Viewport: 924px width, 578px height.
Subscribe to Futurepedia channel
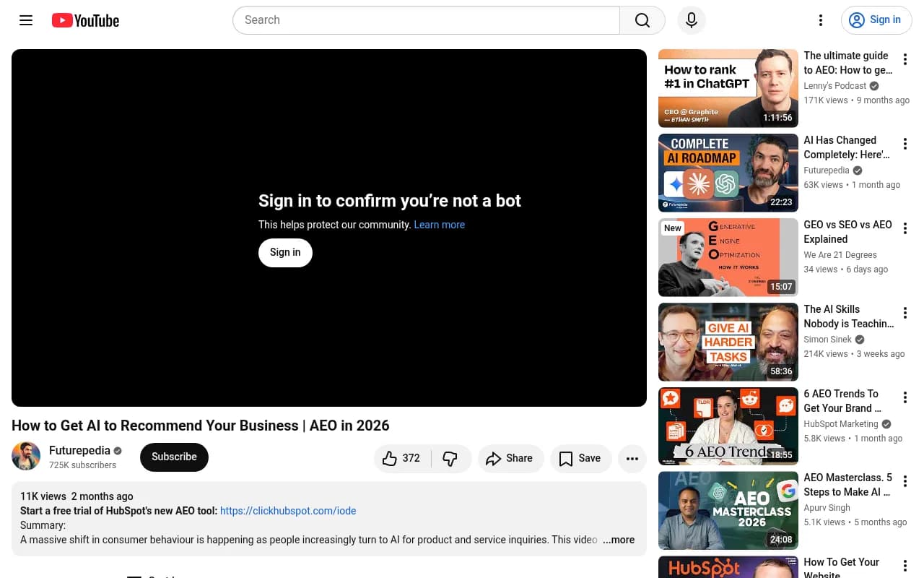coord(174,457)
